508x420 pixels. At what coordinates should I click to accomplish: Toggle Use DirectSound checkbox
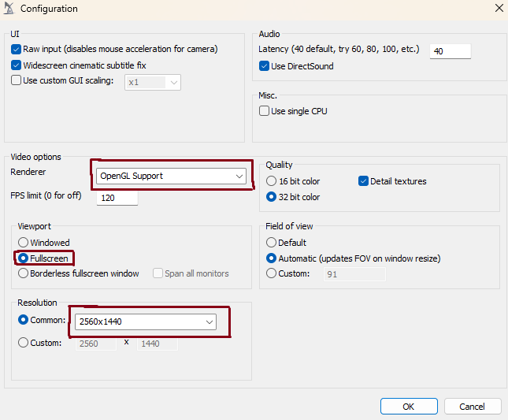tap(264, 66)
